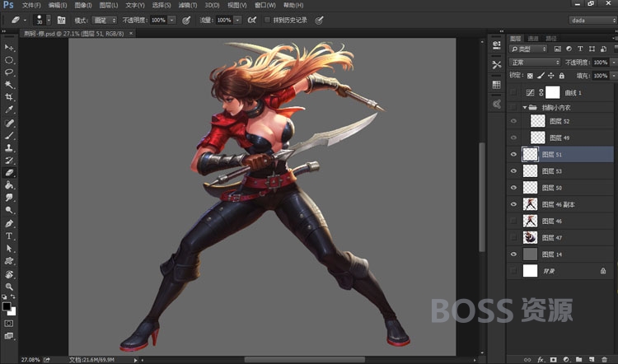Select the Elliptical Marquee tool

coord(9,60)
